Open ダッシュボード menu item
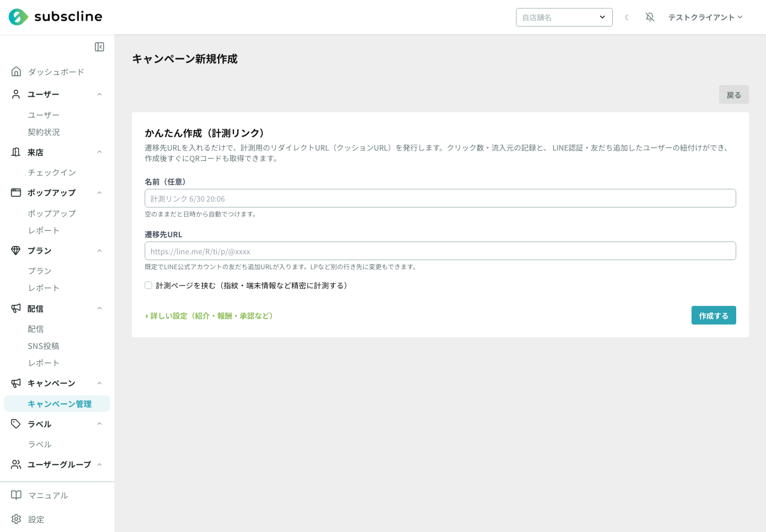Viewport: 766px width, 532px height. [56, 72]
